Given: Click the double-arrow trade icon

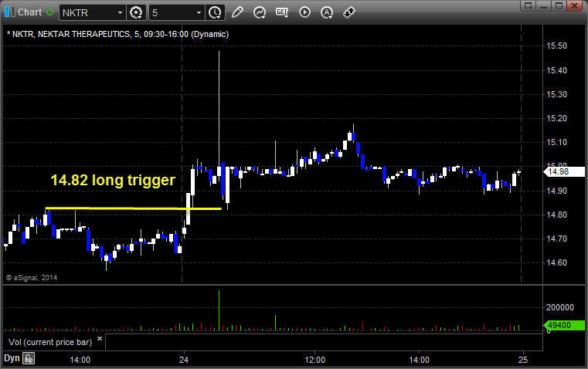Looking at the screenshot, I should pyautogui.click(x=349, y=12).
